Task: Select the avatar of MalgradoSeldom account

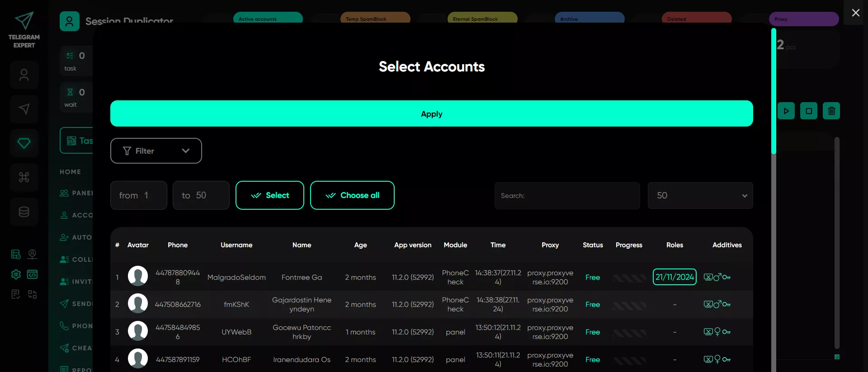Action: (138, 276)
